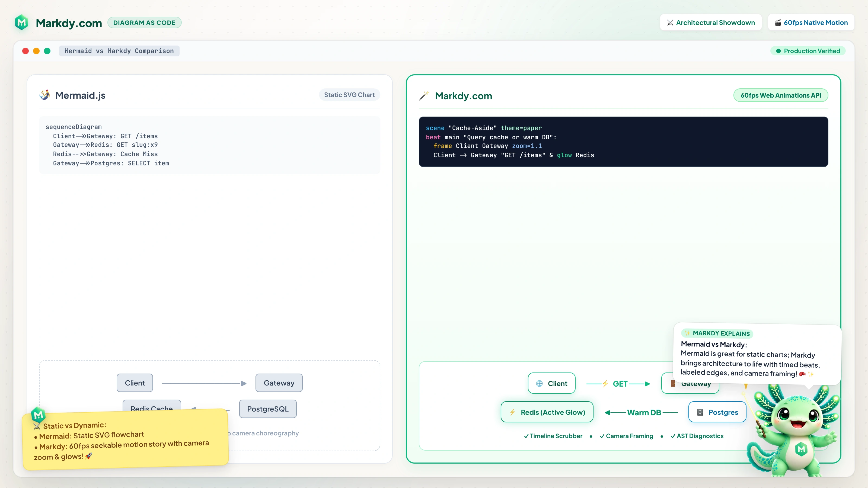Click the Mermaid.js panel heading

tap(80, 95)
